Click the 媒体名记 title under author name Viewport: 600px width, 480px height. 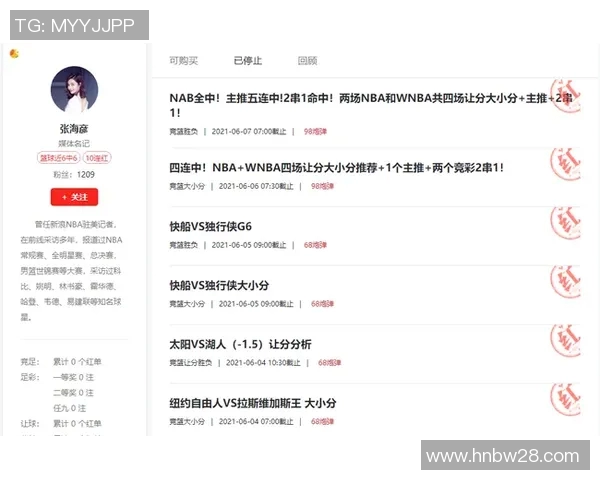74,144
